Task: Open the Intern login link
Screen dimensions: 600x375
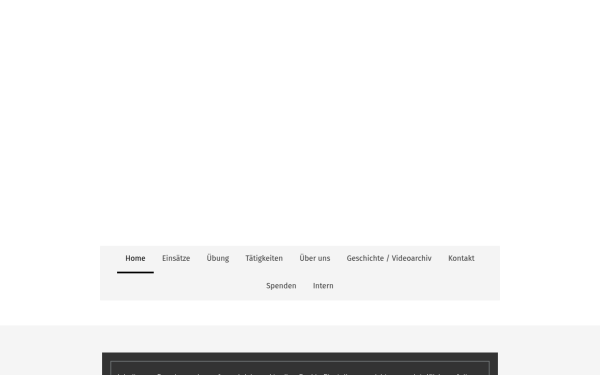Action: [323, 286]
